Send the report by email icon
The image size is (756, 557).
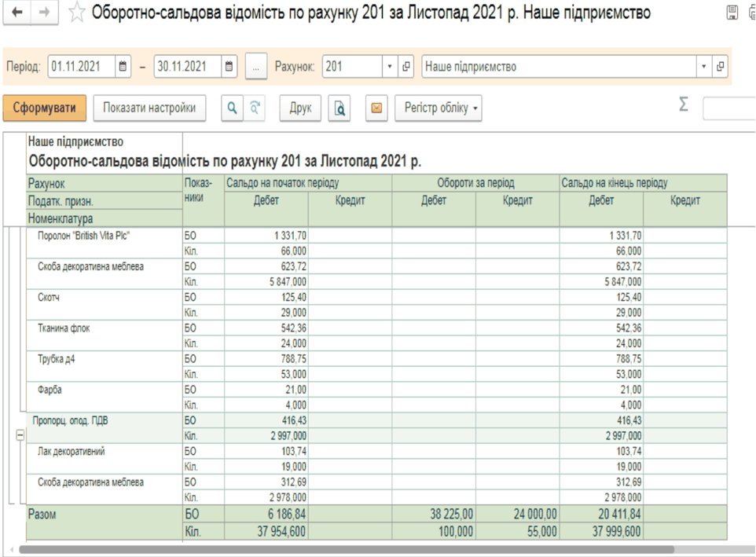point(376,108)
